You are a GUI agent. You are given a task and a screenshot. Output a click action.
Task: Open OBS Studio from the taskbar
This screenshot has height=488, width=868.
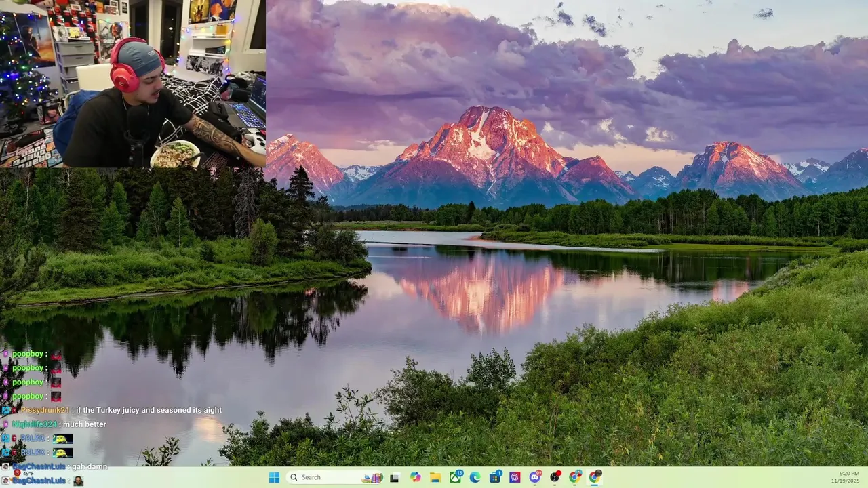pyautogui.click(x=555, y=477)
